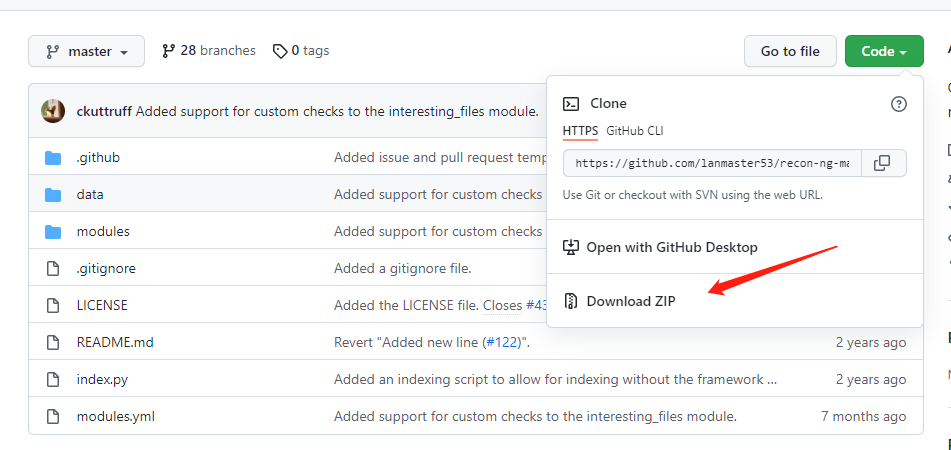
Task: Click the LICENSE file icon
Action: pos(53,305)
